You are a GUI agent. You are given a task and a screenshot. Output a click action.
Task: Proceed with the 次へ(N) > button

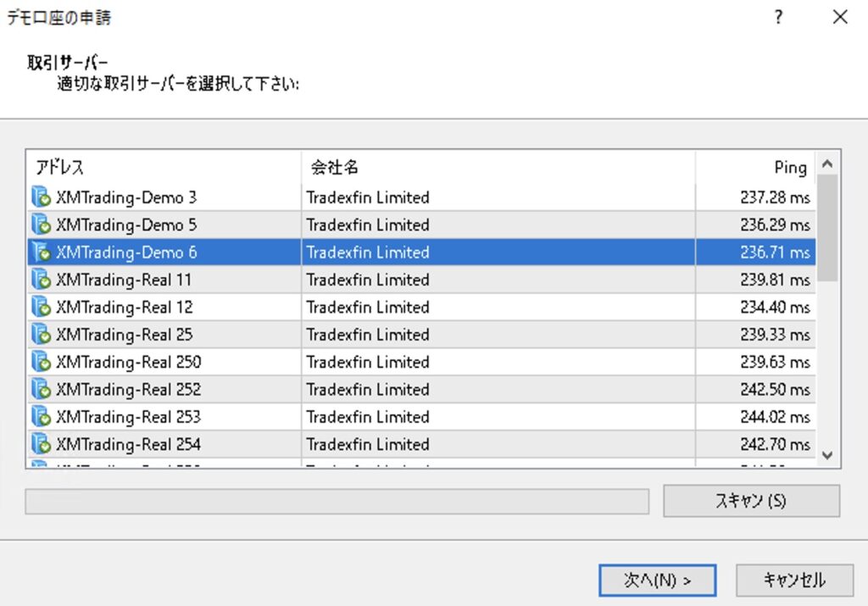click(x=657, y=580)
